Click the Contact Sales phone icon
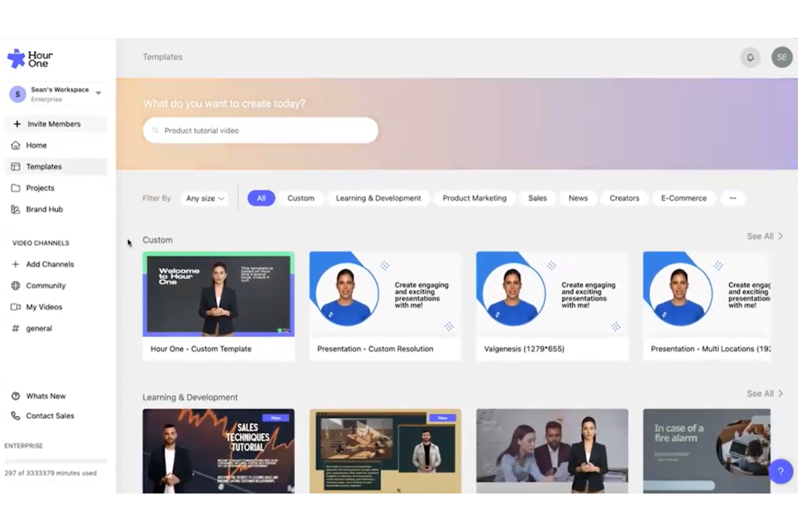798x532 pixels. pos(16,416)
